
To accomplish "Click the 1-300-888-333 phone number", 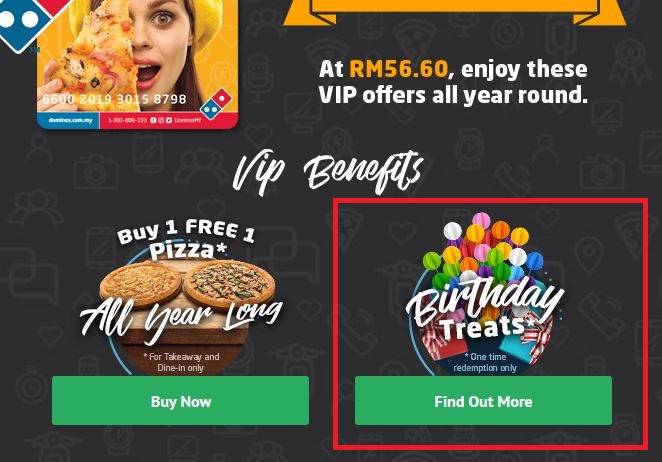I will coord(127,120).
